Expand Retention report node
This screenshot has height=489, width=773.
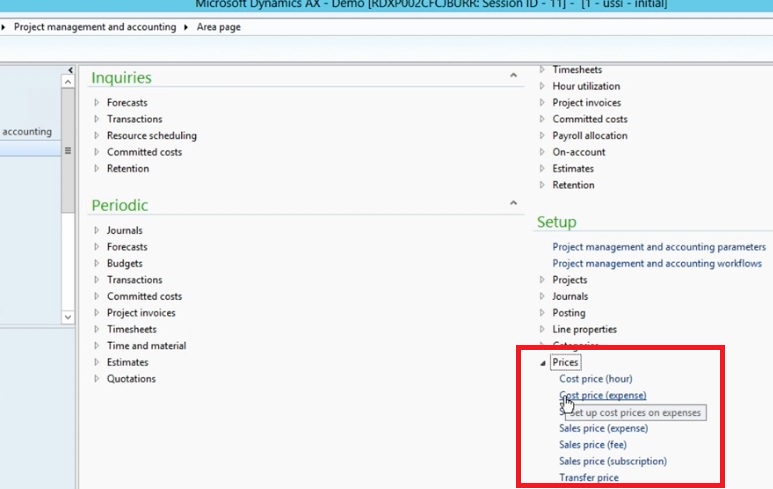(x=542, y=185)
